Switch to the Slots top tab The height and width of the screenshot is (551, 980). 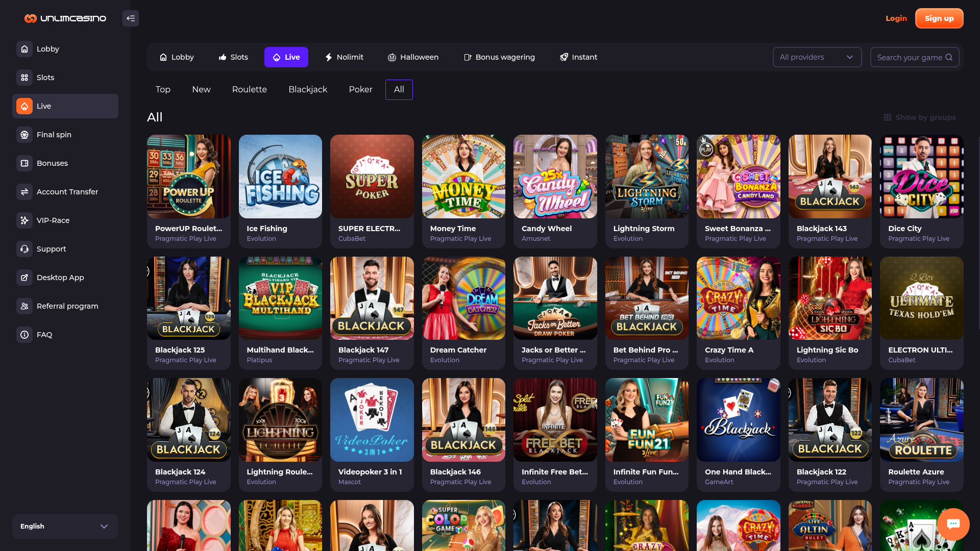coord(233,57)
